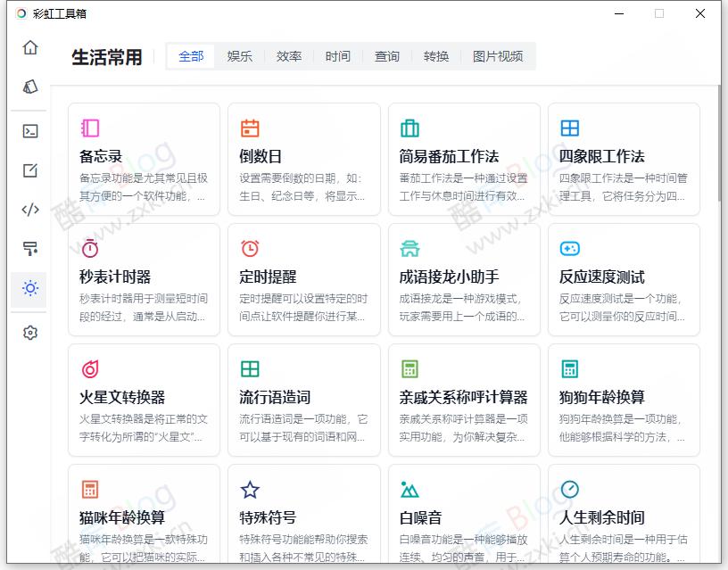
Task: Select the code tools </> sidebar icon
Action: [29, 211]
